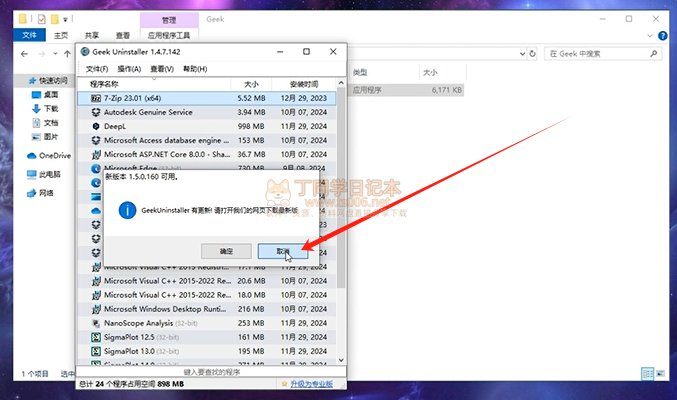Screen dimensions: 677x400
Task: Click the 20.6 MB Visual C++ 2015-2022 icon
Action: [x=96, y=281]
